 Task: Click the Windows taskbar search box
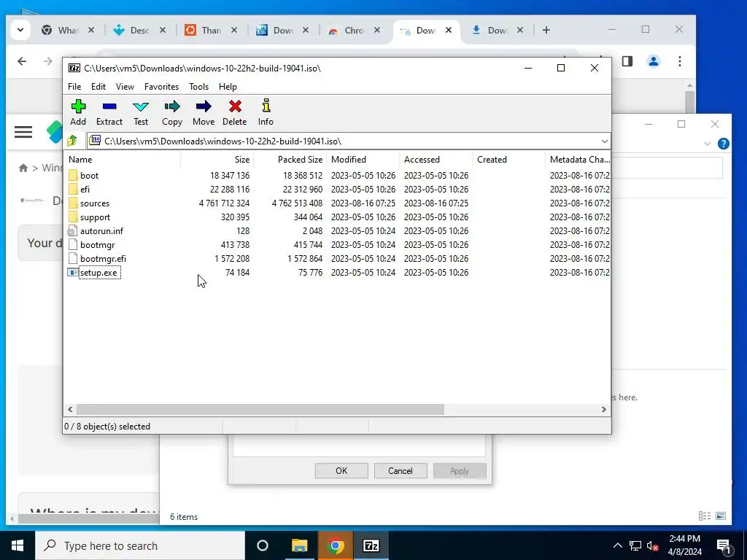coord(140,545)
